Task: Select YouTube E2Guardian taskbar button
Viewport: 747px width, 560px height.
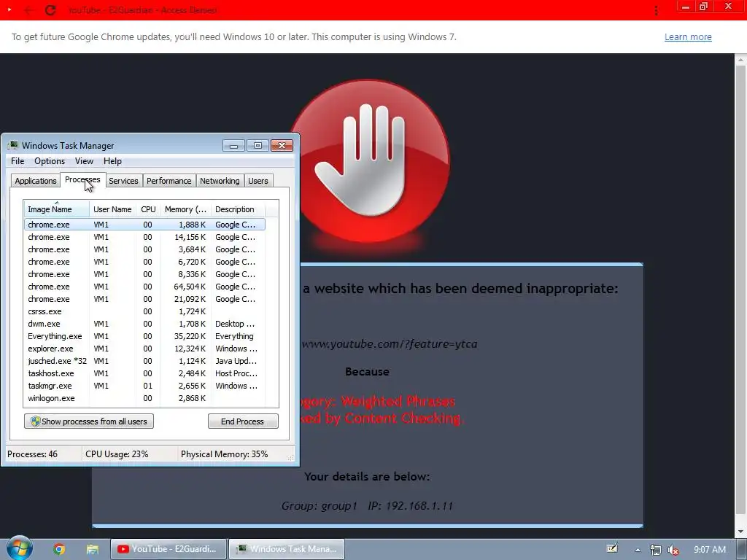Action: click(169, 549)
